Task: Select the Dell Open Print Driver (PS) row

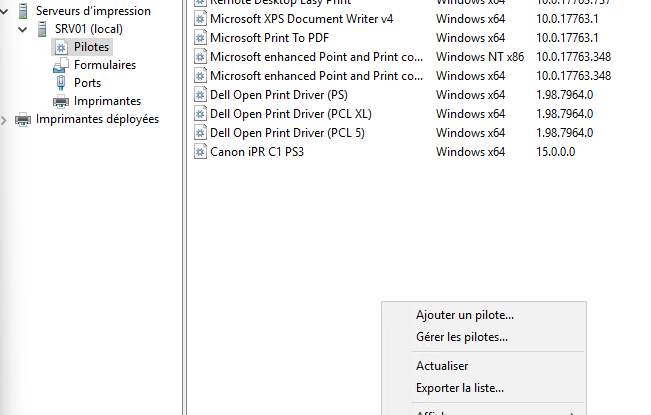Action: point(278,95)
